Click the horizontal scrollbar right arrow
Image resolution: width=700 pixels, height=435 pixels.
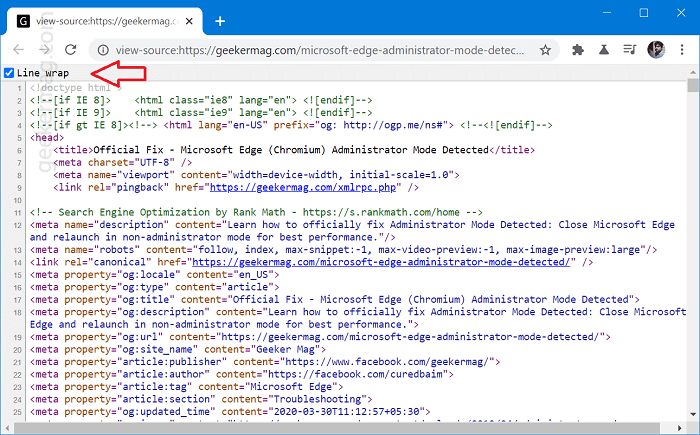(679, 428)
